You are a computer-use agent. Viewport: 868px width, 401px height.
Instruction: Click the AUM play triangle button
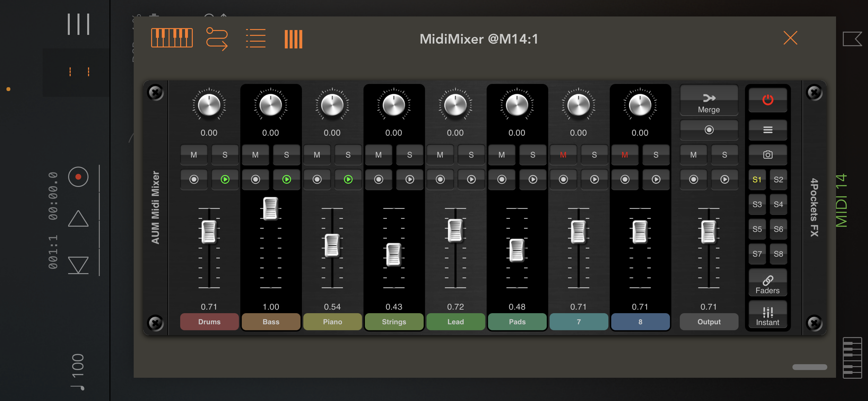78,218
